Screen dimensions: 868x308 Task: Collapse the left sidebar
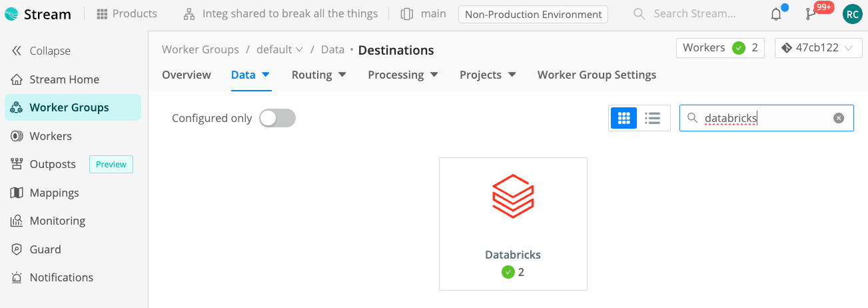click(x=41, y=51)
